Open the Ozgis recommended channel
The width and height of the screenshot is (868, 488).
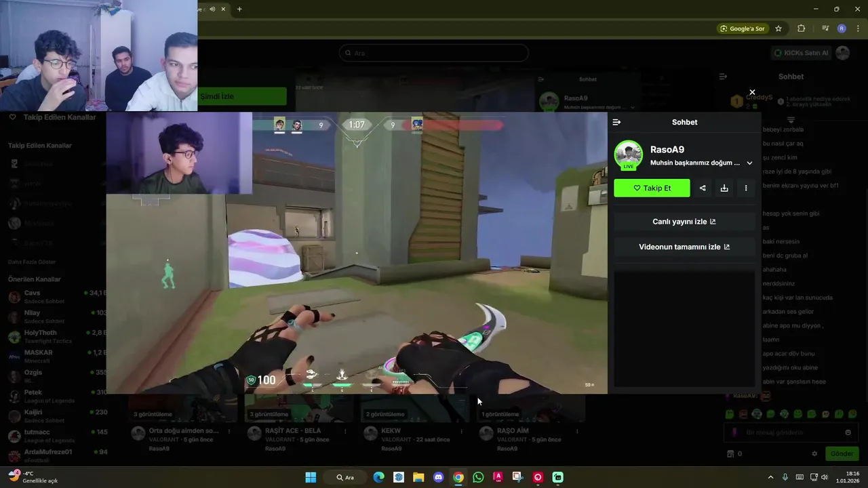click(x=57, y=375)
